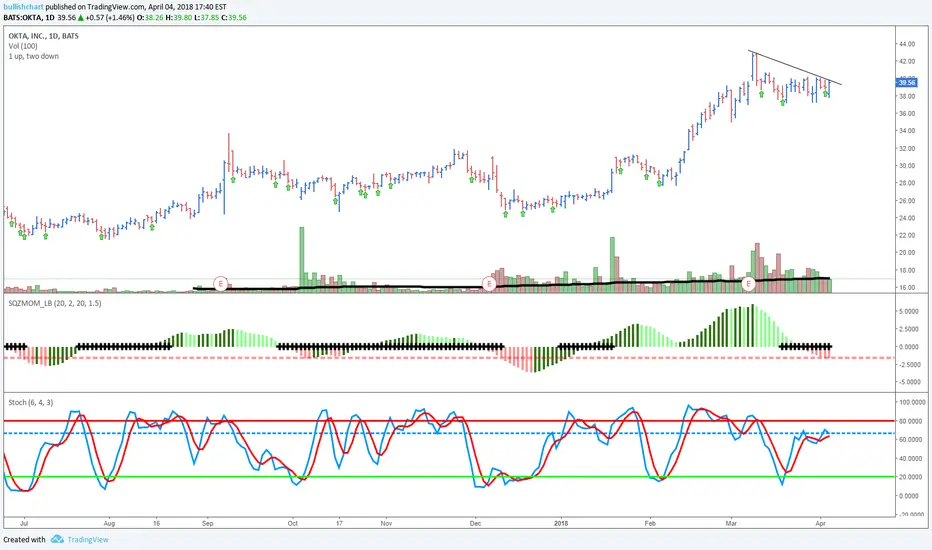Image resolution: width=932 pixels, height=550 pixels.
Task: Click the 'OKTA, INC., 1D, BATS' chart title
Action: point(43,36)
